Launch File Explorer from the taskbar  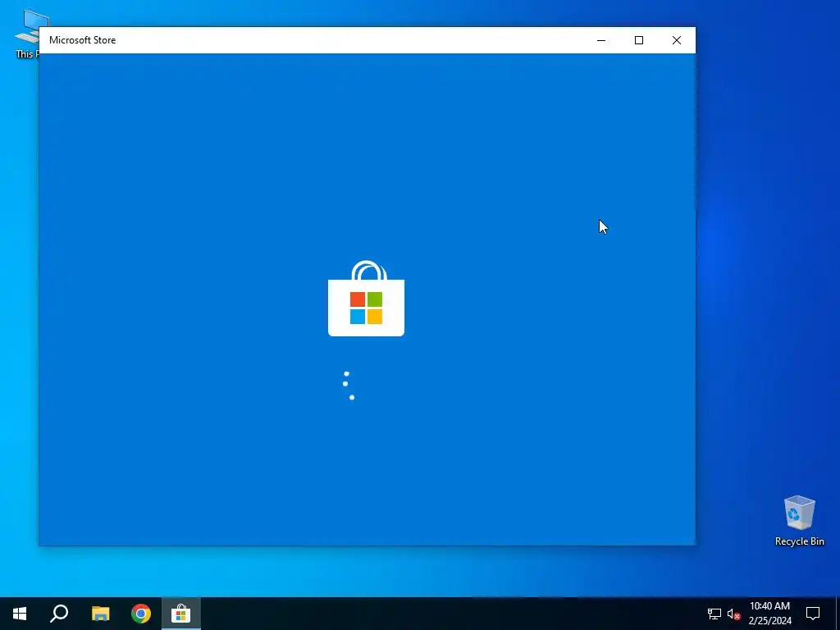pyautogui.click(x=100, y=614)
